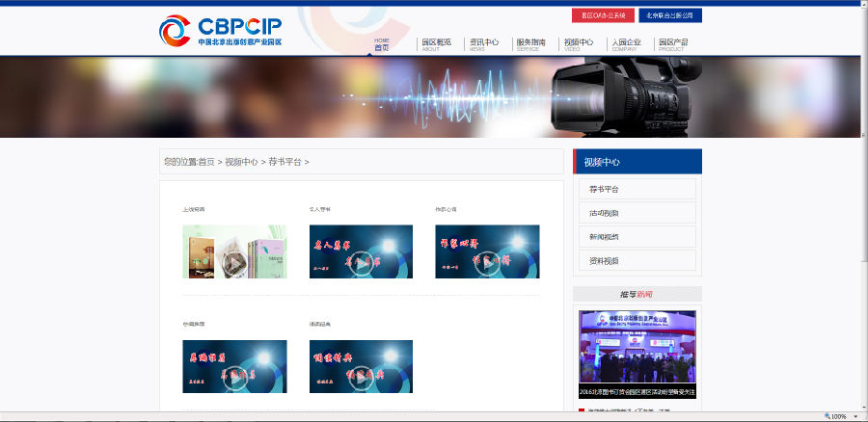This screenshot has width=868, height=422.
Task: Click the 2016 book fair news caption
Action: [637, 391]
